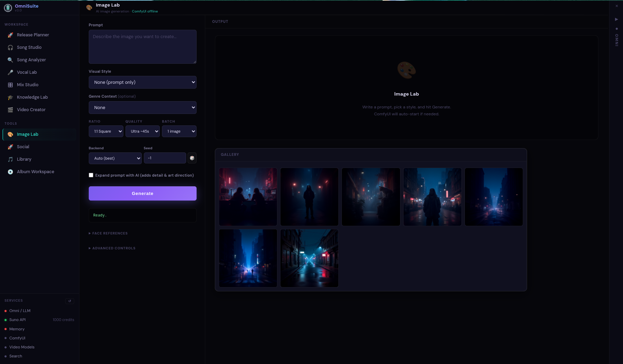Open Album Workspace from the sidebar

[x=35, y=172]
